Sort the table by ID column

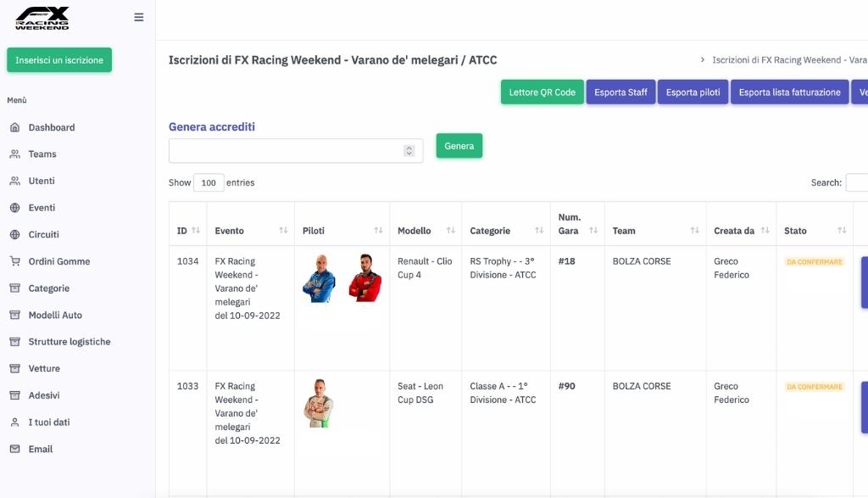click(196, 231)
